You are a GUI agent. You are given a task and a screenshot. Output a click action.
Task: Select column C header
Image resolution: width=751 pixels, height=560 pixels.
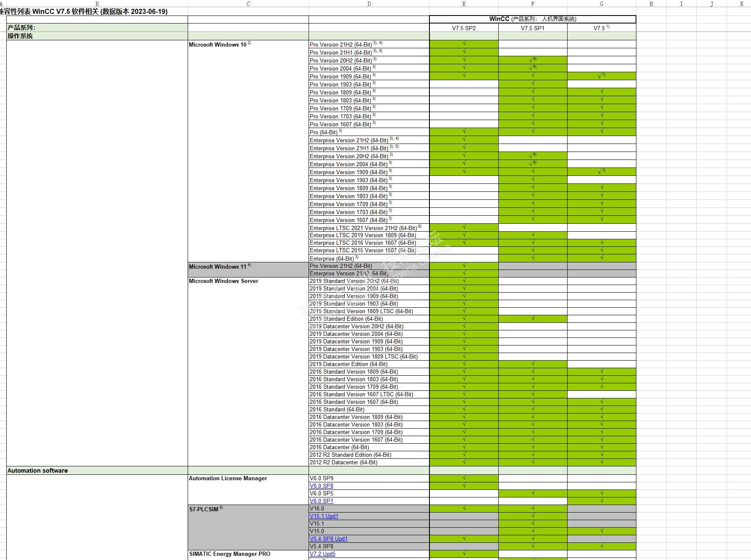[x=248, y=4]
